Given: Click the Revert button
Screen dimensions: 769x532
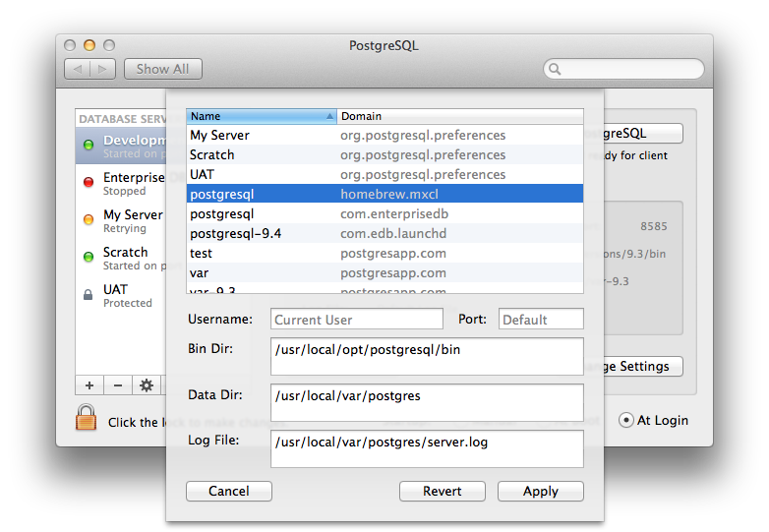Looking at the screenshot, I should [443, 491].
